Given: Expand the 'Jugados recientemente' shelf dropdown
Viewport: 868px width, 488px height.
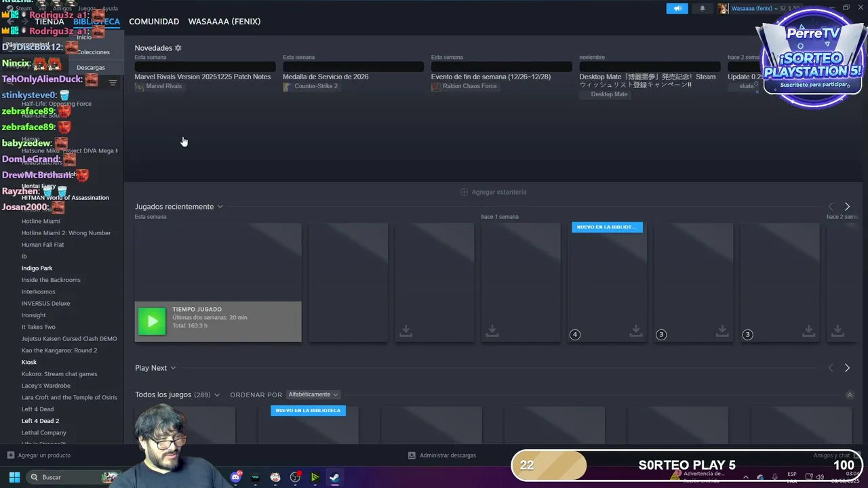Looking at the screenshot, I should (x=220, y=207).
